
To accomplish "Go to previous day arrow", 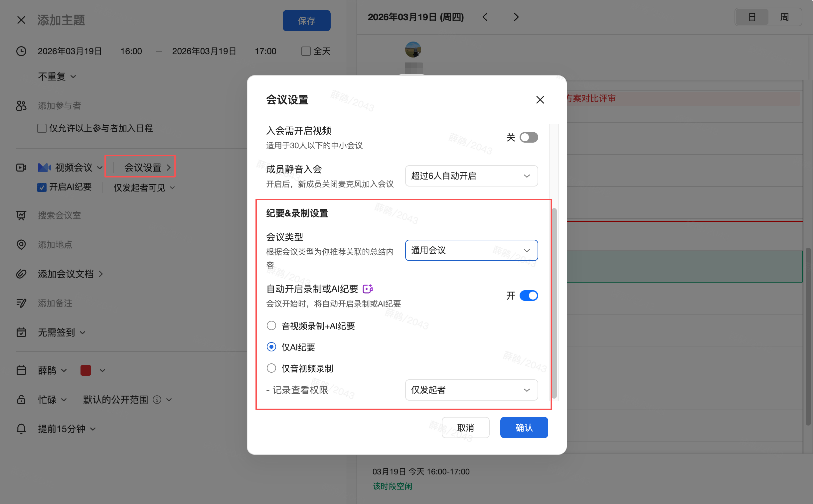I will click(x=485, y=17).
